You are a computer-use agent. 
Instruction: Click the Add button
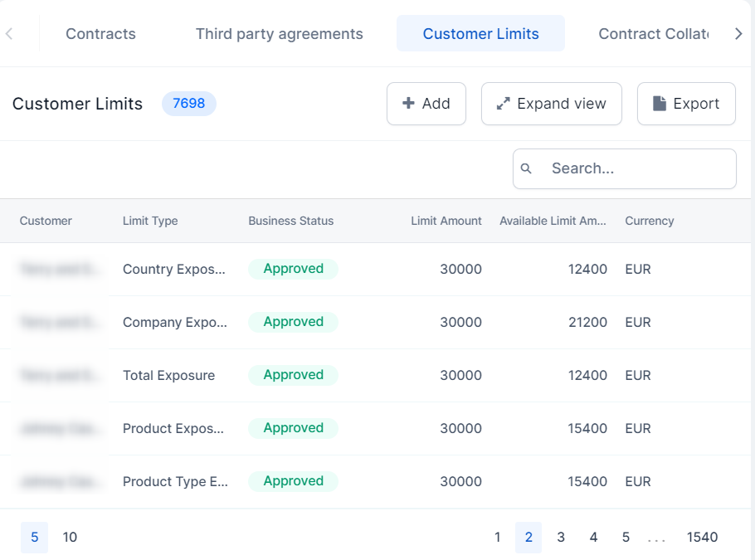point(426,104)
